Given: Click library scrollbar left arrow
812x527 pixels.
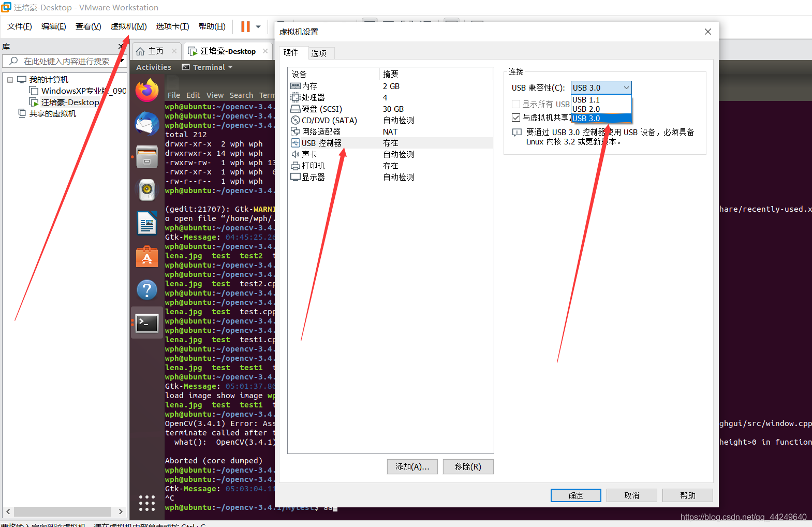Looking at the screenshot, I should (8, 511).
